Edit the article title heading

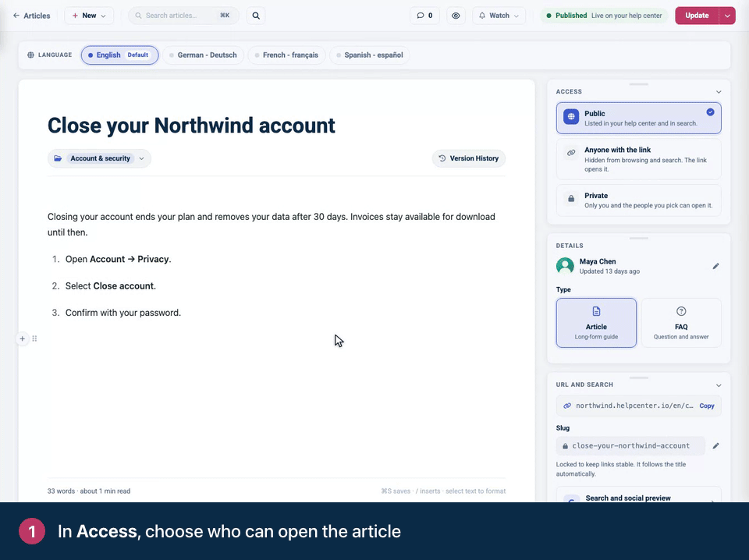(191, 126)
